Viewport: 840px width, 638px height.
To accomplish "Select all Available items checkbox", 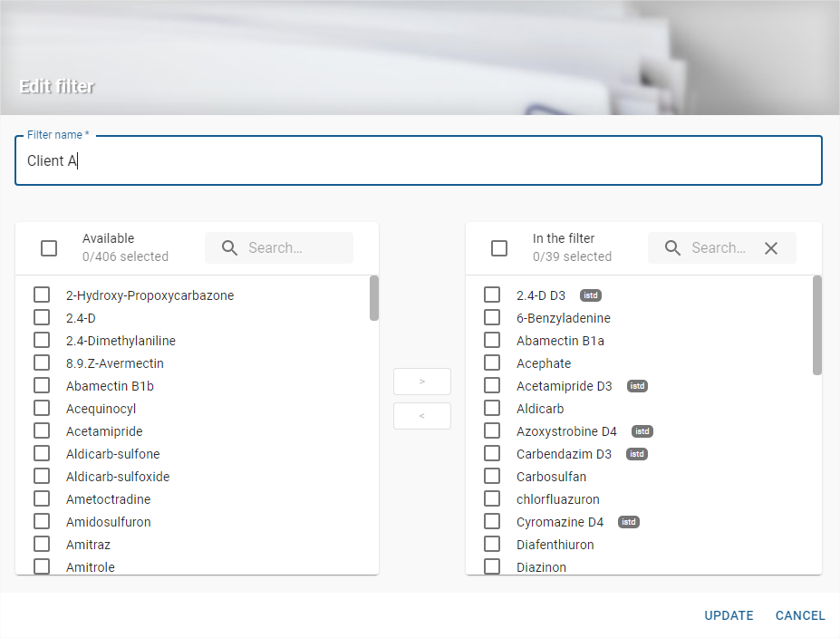I will point(49,248).
